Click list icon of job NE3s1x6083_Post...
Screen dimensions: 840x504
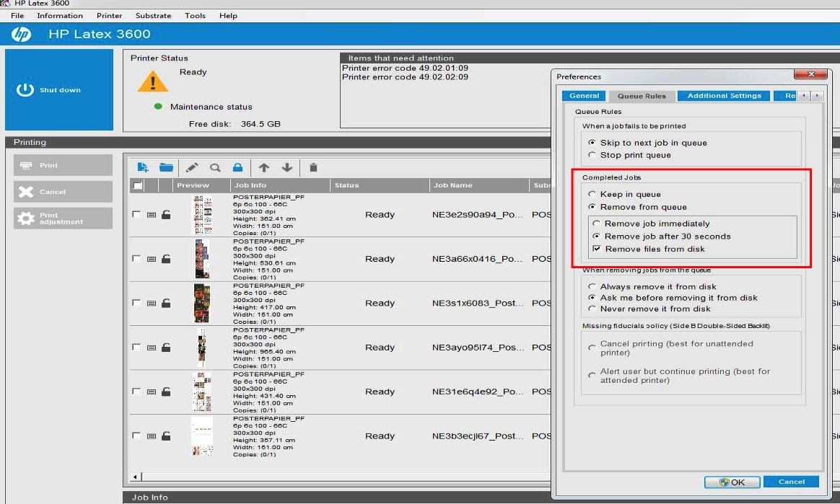tap(152, 304)
